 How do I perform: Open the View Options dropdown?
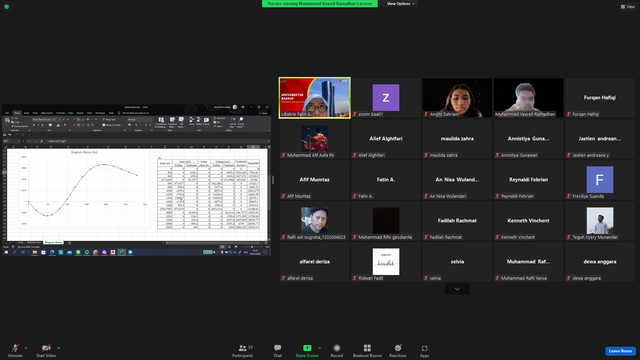click(x=400, y=4)
